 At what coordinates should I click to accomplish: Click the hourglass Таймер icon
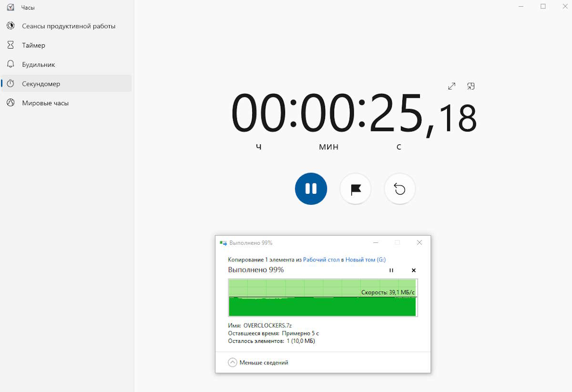click(x=10, y=45)
